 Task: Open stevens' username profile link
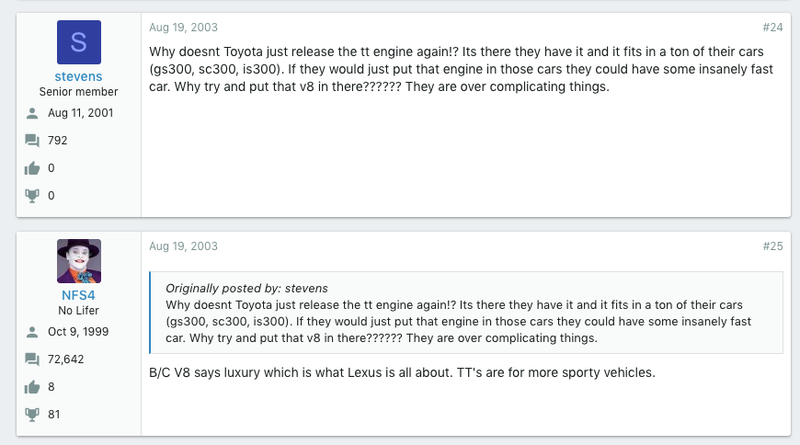tap(79, 77)
